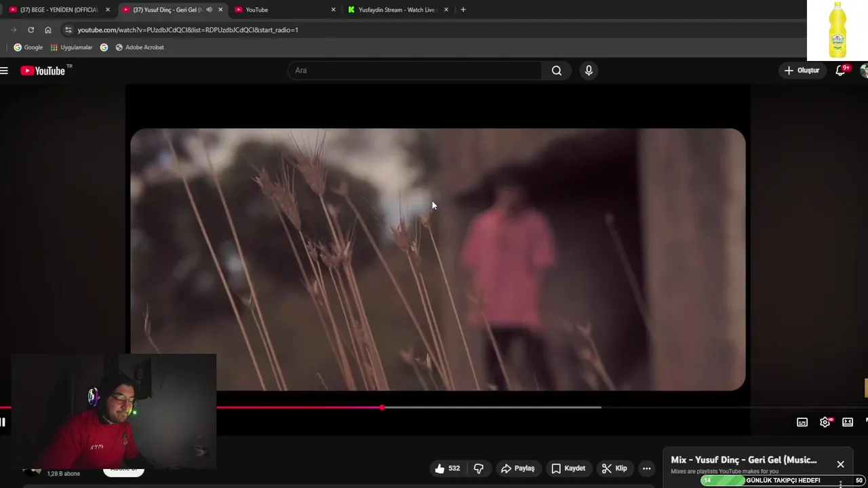The image size is (868, 488).
Task: Open the player settings gear
Action: 825,422
